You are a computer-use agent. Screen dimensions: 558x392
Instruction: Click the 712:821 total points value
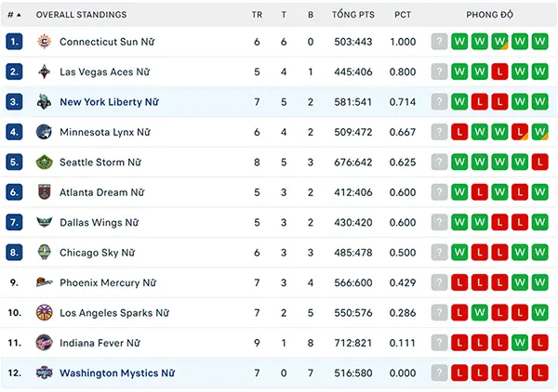(353, 343)
